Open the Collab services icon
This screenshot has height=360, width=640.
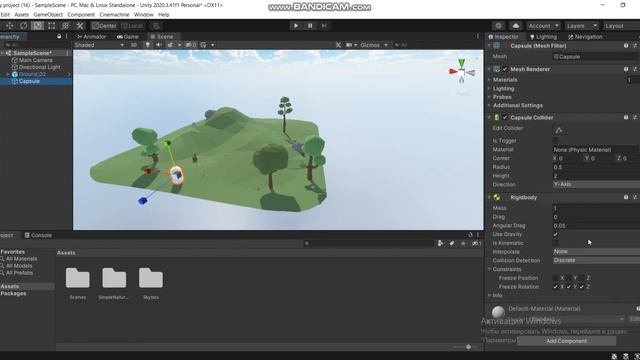498,26
